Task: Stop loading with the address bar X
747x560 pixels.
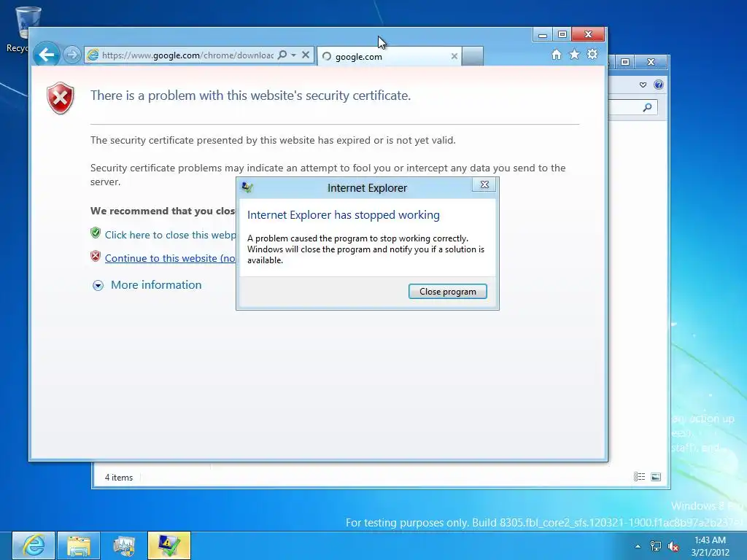Action: coord(306,55)
